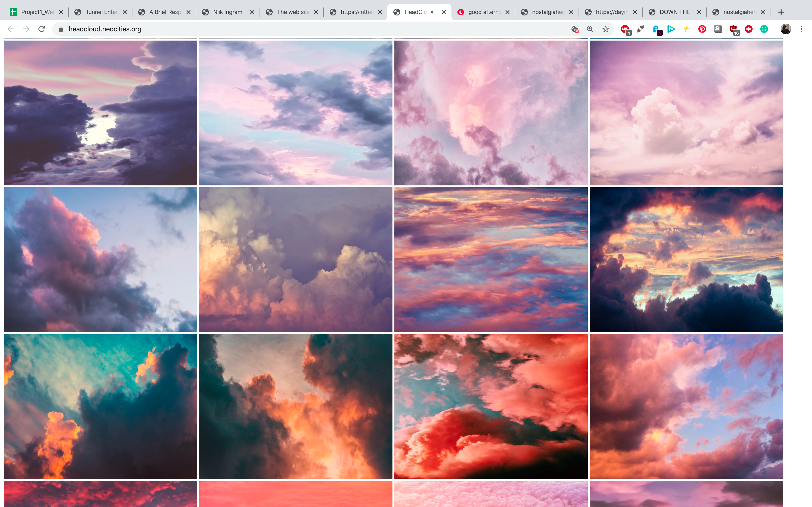Click the blocked cookies indicator icon

click(x=574, y=29)
